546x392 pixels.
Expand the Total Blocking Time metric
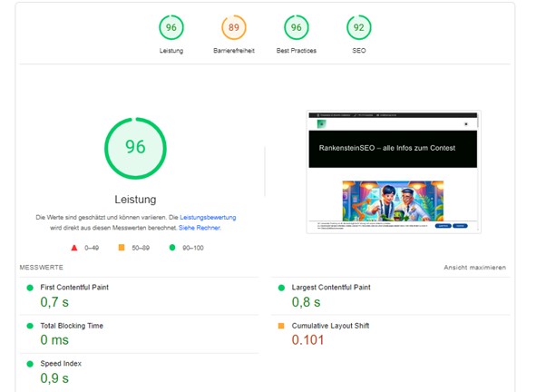point(72,326)
